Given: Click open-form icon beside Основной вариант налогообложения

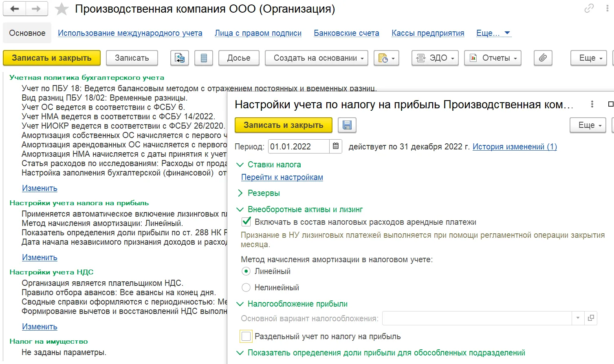Looking at the screenshot, I should 591,318.
